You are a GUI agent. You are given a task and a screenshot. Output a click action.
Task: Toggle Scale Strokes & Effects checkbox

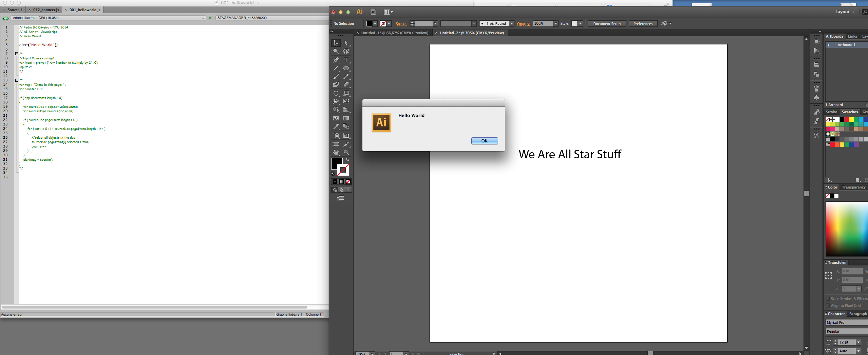coord(828,299)
